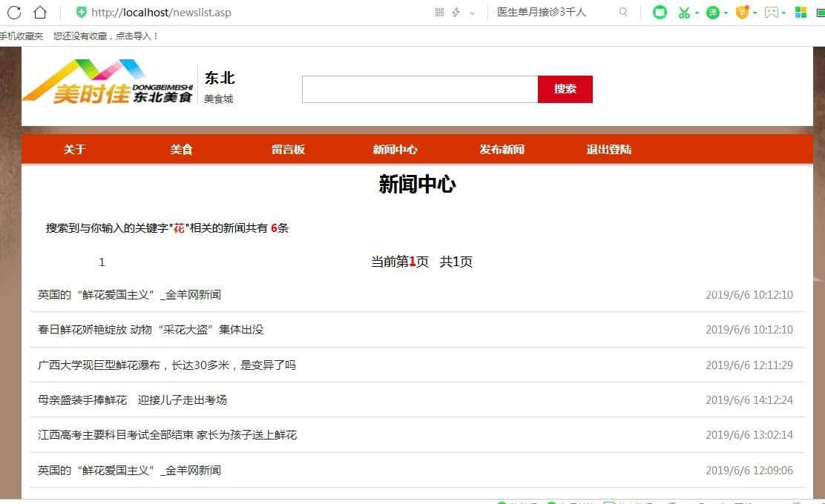Open the 新闻中心 navigation menu item

pos(395,150)
